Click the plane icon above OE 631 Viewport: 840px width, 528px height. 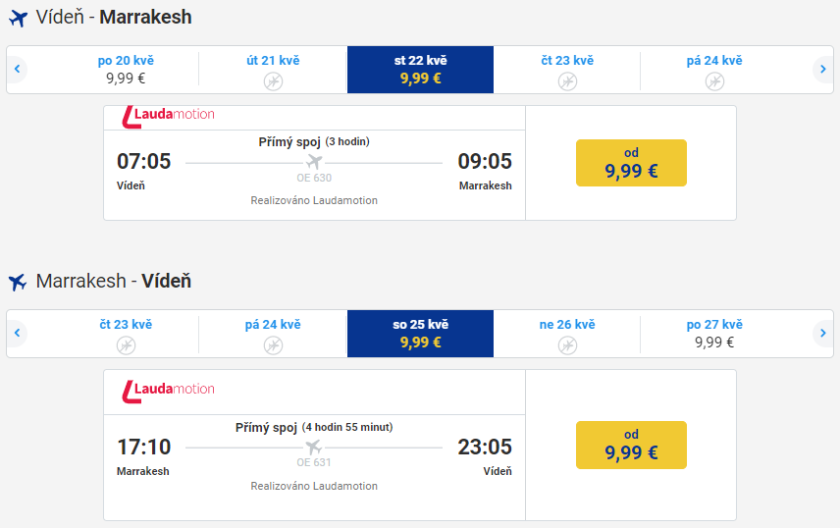tap(314, 447)
